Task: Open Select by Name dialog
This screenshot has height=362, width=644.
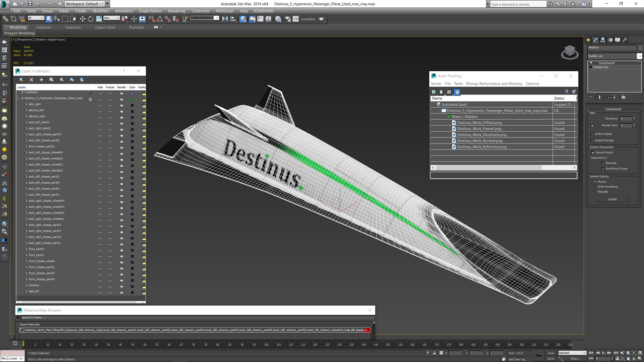Action: pyautogui.click(x=57, y=19)
